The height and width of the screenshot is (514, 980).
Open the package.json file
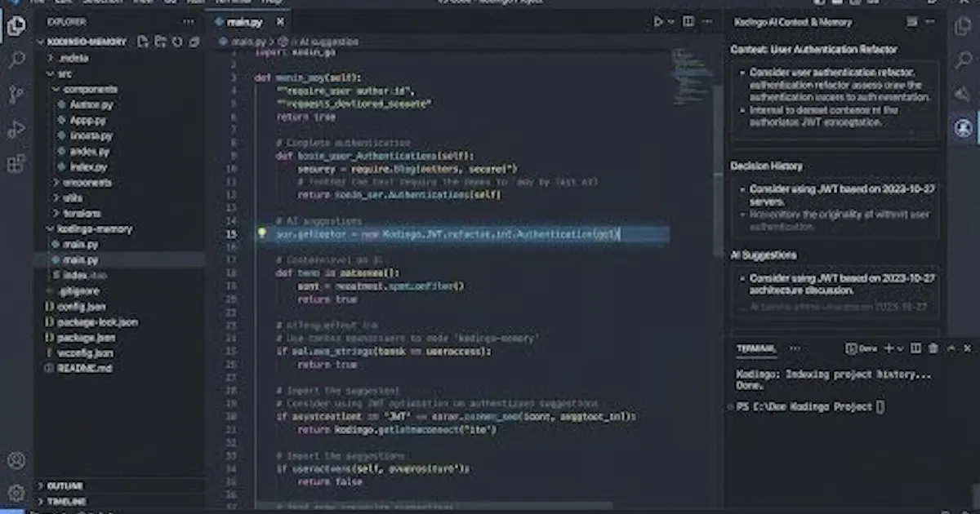point(87,338)
